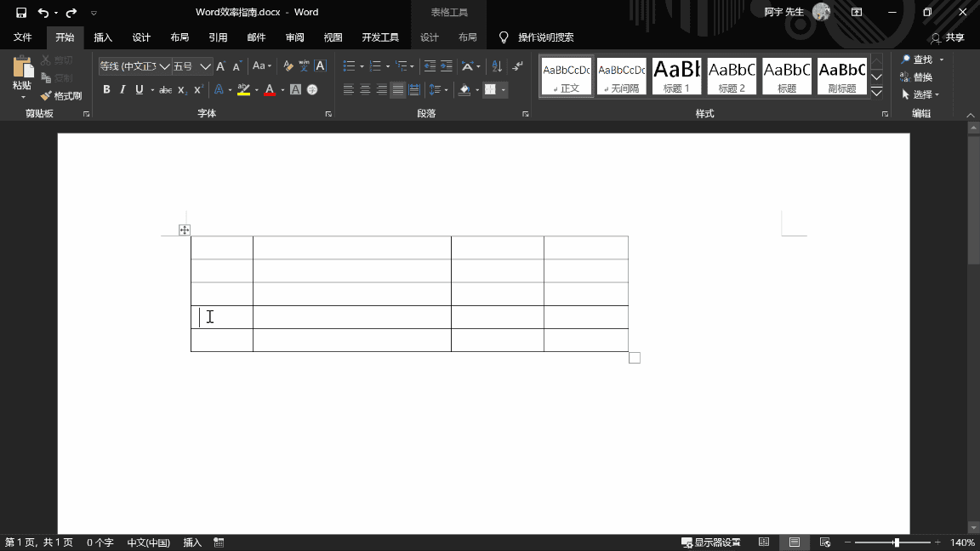Click the Share (共享) button
This screenshot has height=551, width=980.
(x=948, y=38)
